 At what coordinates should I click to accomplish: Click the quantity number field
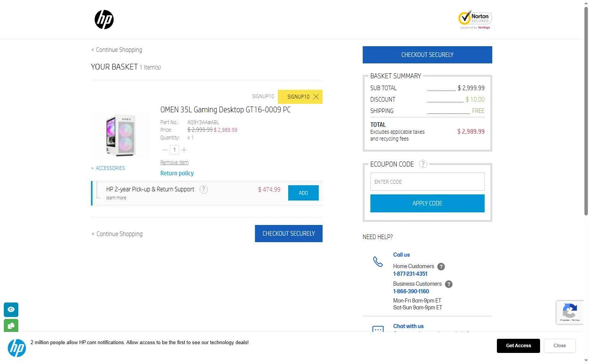174,150
